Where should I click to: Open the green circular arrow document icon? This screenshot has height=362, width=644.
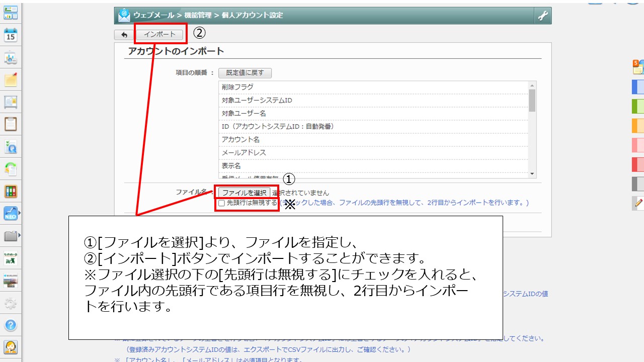point(11,169)
